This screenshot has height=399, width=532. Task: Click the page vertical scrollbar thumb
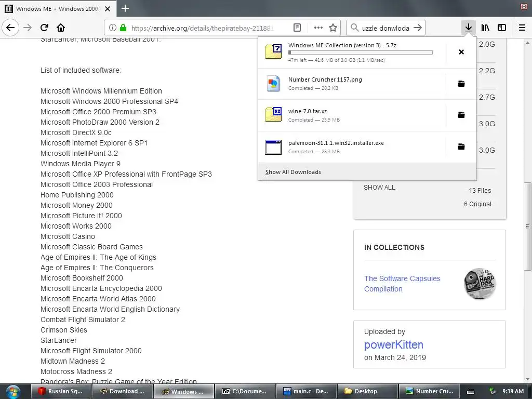tap(527, 227)
